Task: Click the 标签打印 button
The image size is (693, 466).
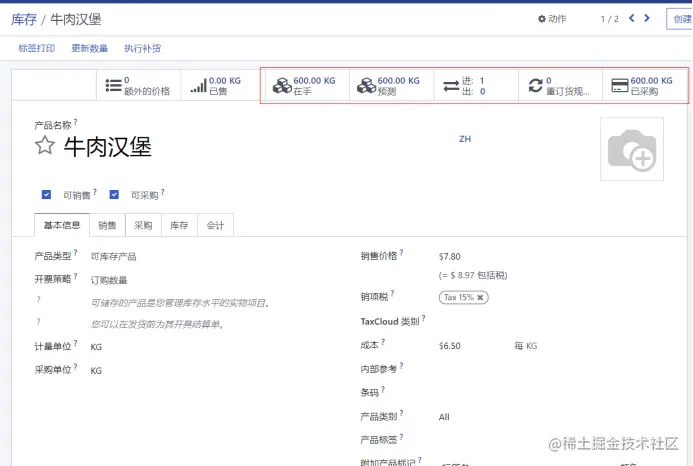Action: [37, 48]
